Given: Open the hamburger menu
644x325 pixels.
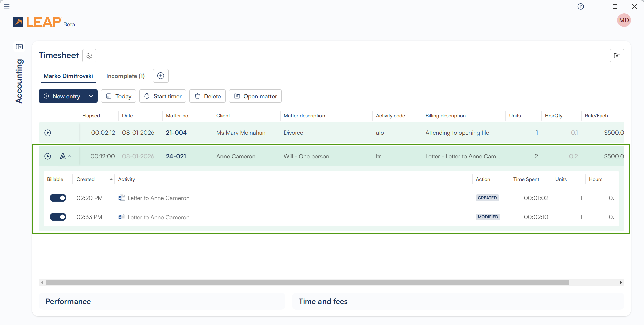Looking at the screenshot, I should [x=7, y=6].
